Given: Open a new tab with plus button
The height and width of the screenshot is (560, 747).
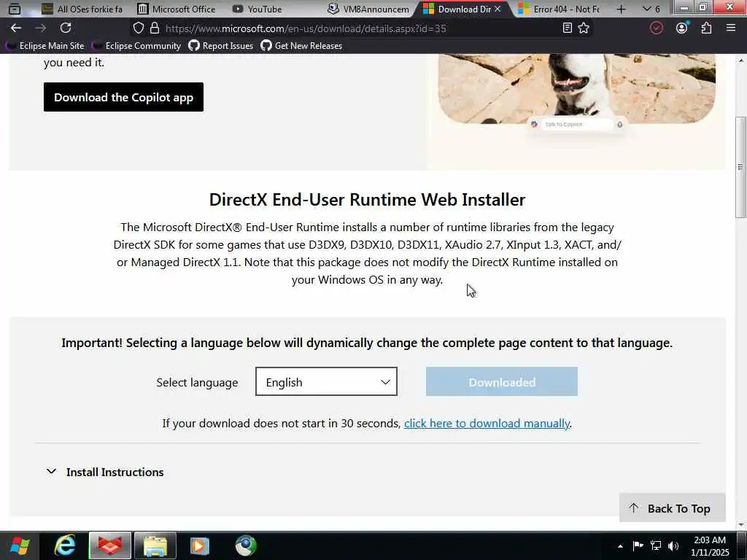Looking at the screenshot, I should coord(621,9).
